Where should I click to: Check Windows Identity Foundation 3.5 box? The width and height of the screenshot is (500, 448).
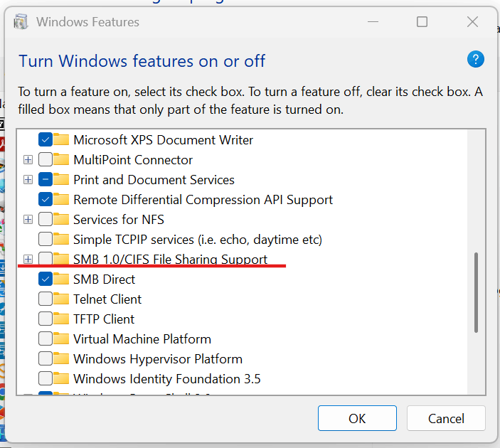[46, 378]
